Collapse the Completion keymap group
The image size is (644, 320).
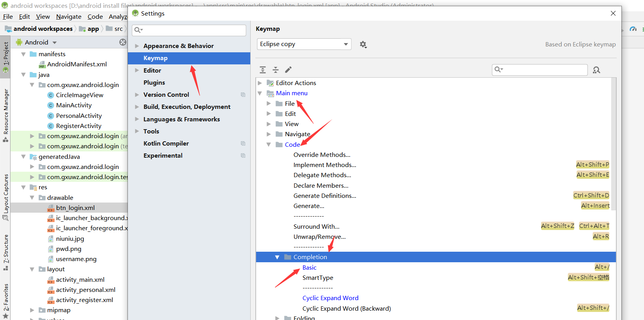click(x=277, y=257)
